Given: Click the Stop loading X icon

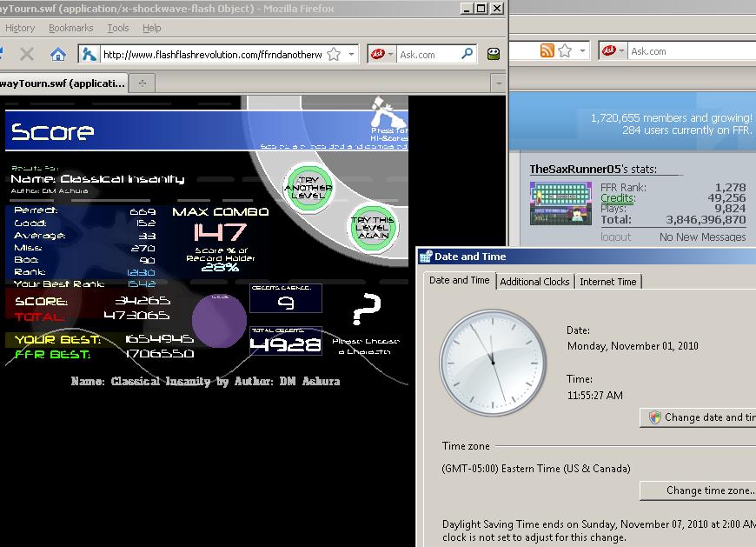Looking at the screenshot, I should tap(27, 54).
